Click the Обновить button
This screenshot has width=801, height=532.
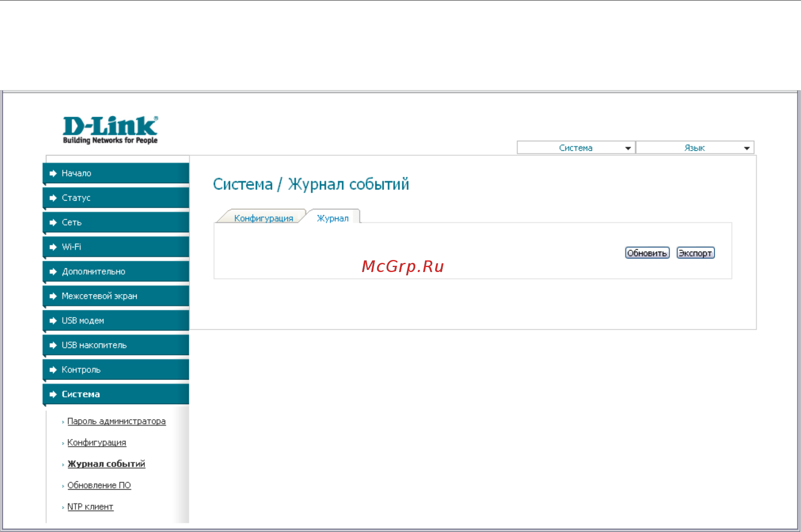click(x=647, y=253)
